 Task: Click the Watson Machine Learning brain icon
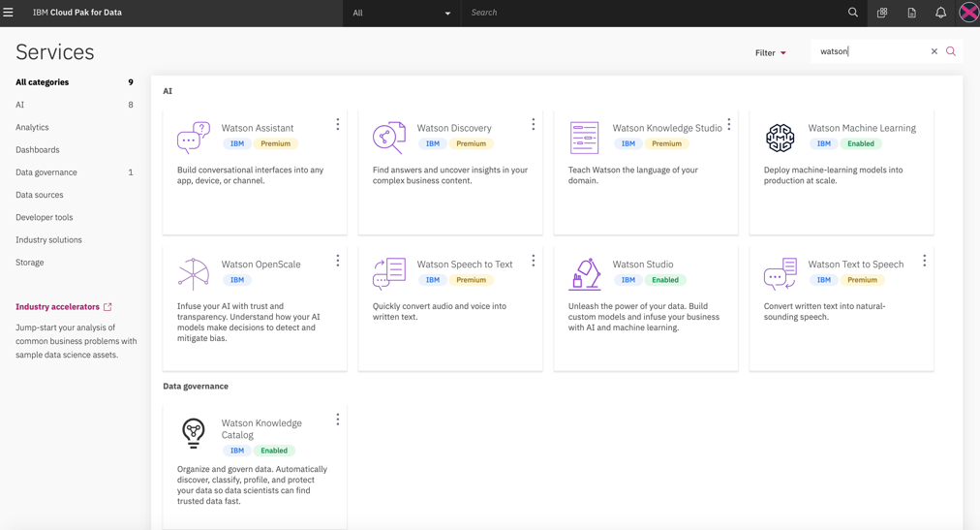point(780,138)
